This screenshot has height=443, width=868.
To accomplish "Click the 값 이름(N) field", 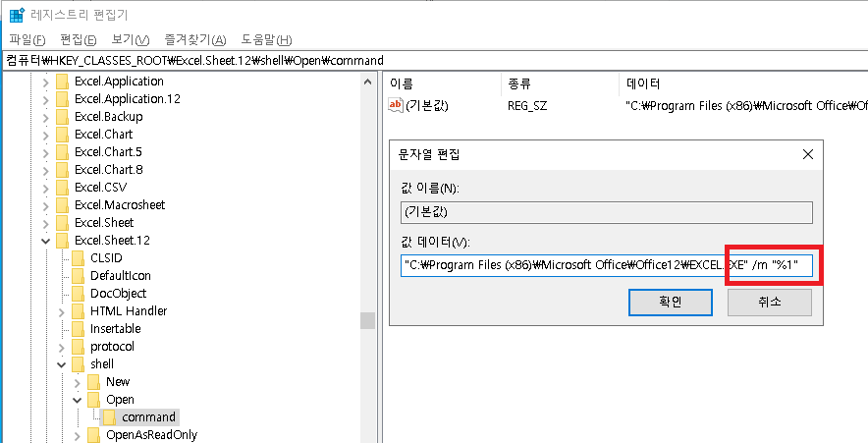I will 606,212.
